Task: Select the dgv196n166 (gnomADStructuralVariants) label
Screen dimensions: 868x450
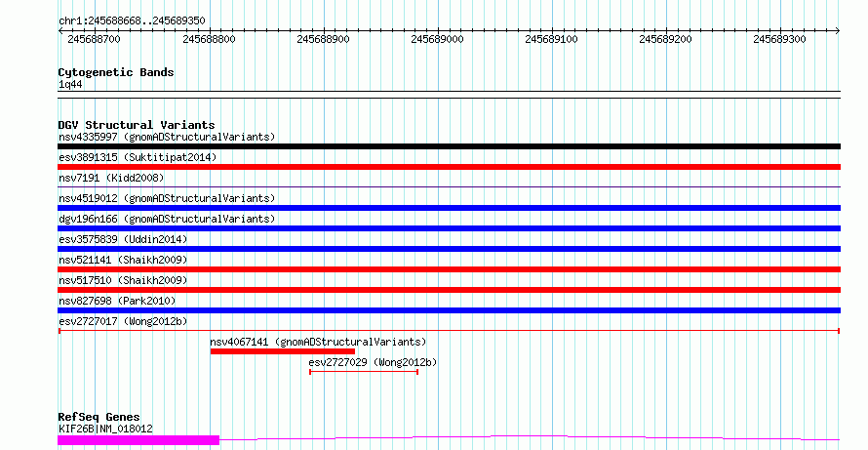Action: [167, 219]
